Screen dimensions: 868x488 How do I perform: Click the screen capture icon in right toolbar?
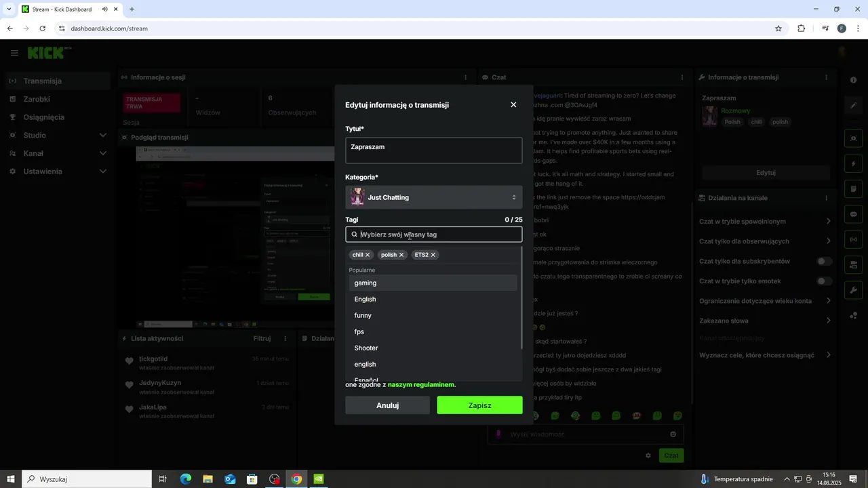pyautogui.click(x=853, y=138)
